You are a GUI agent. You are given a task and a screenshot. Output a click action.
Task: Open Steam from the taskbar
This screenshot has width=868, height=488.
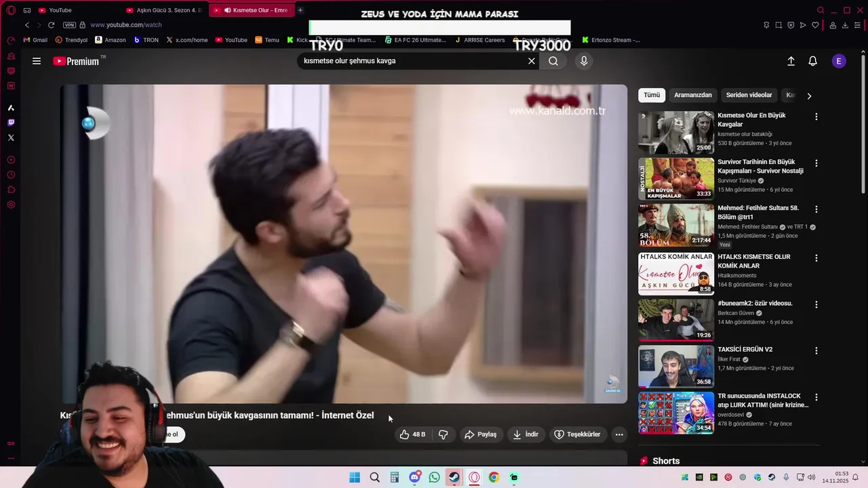[x=454, y=477]
